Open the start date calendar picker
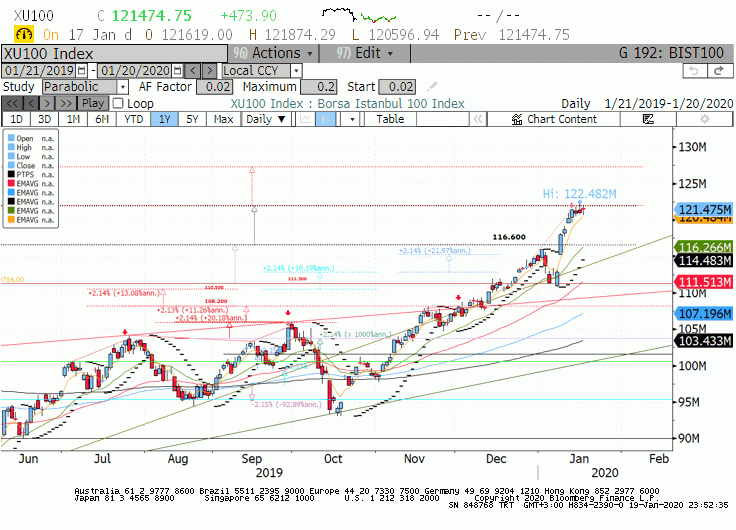Viewport: 736px width, 530px height. (x=82, y=71)
